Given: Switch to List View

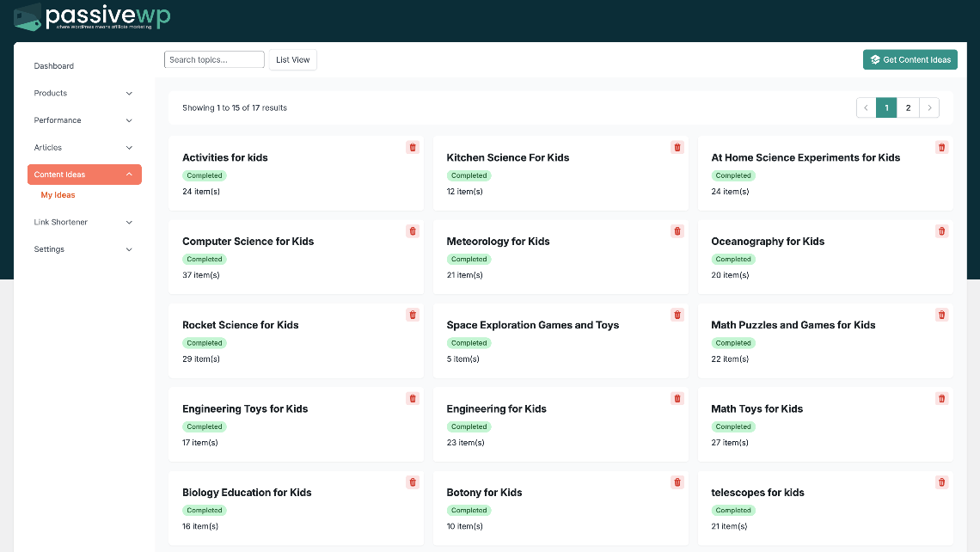Looking at the screenshot, I should pos(292,59).
